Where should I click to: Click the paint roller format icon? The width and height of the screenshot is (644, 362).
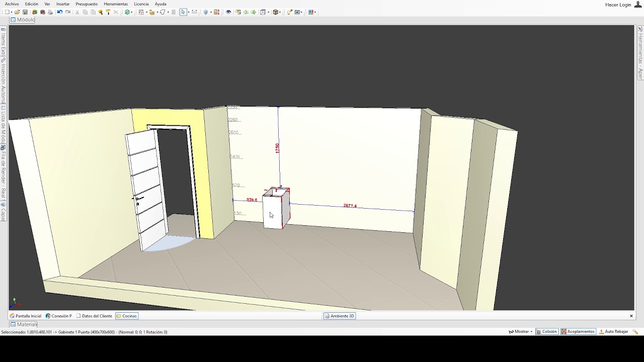tap(108, 12)
